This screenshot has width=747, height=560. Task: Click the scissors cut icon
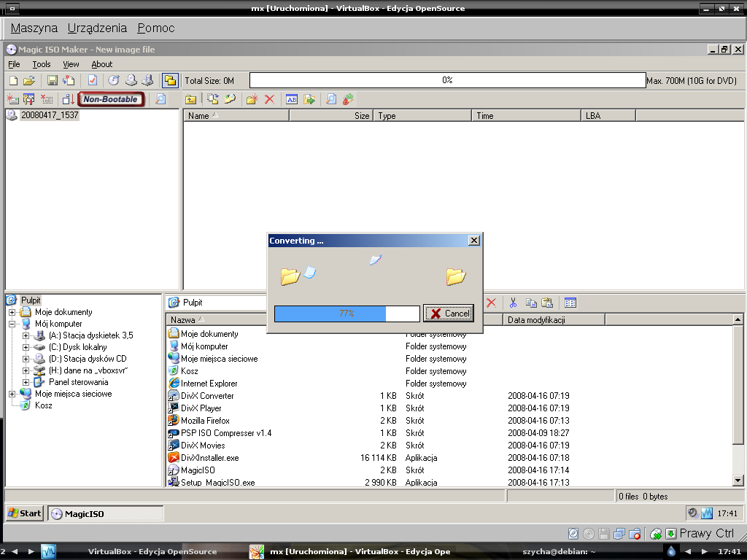(x=513, y=303)
